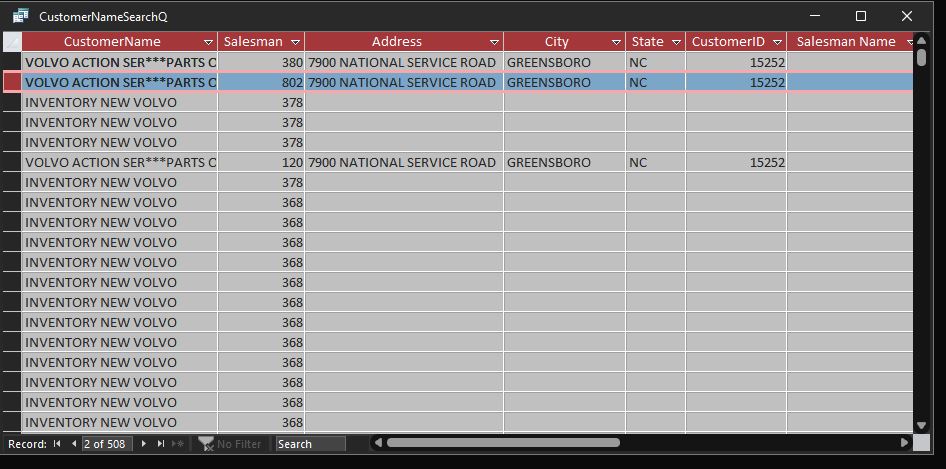Go to the first record
Image resolution: width=946 pixels, height=469 pixels.
click(57, 443)
